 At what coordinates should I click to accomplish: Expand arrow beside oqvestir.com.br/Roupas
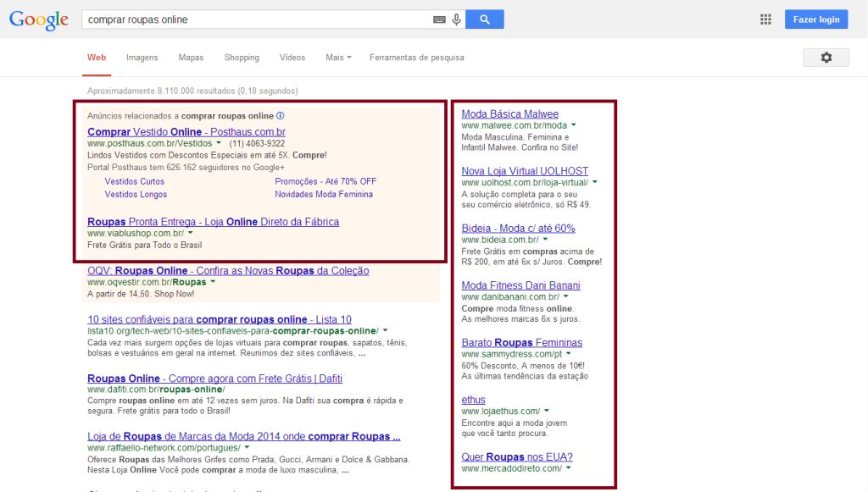pos(213,282)
